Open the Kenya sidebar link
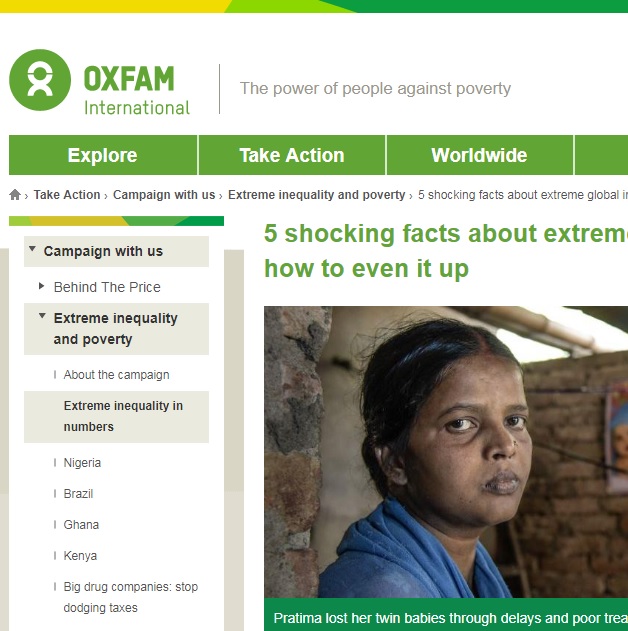Viewport: 628px width, 631px height. (x=80, y=556)
